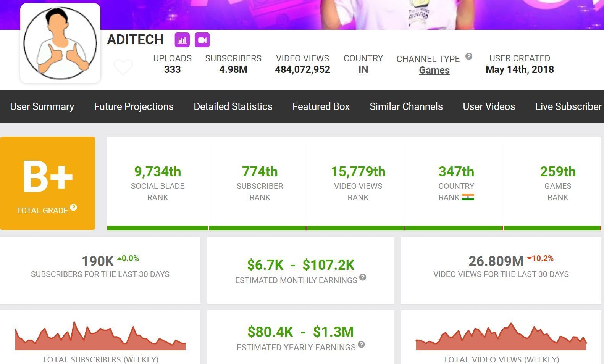Switch to the Future Projections tab

[134, 106]
